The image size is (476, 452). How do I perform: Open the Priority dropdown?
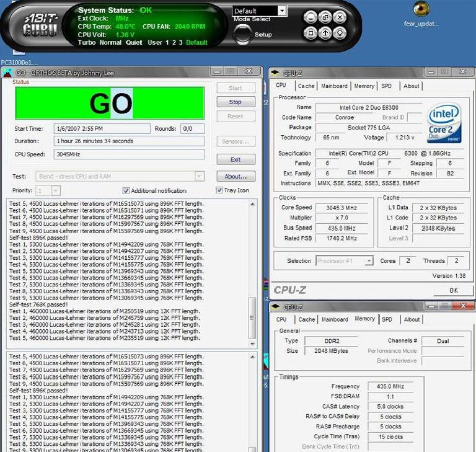click(x=55, y=191)
